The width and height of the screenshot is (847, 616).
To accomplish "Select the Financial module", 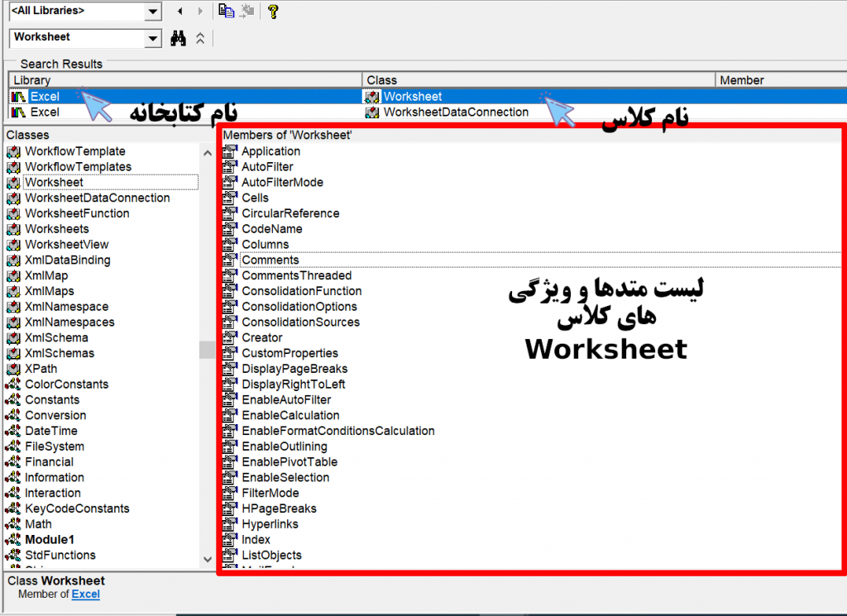I will [x=49, y=462].
